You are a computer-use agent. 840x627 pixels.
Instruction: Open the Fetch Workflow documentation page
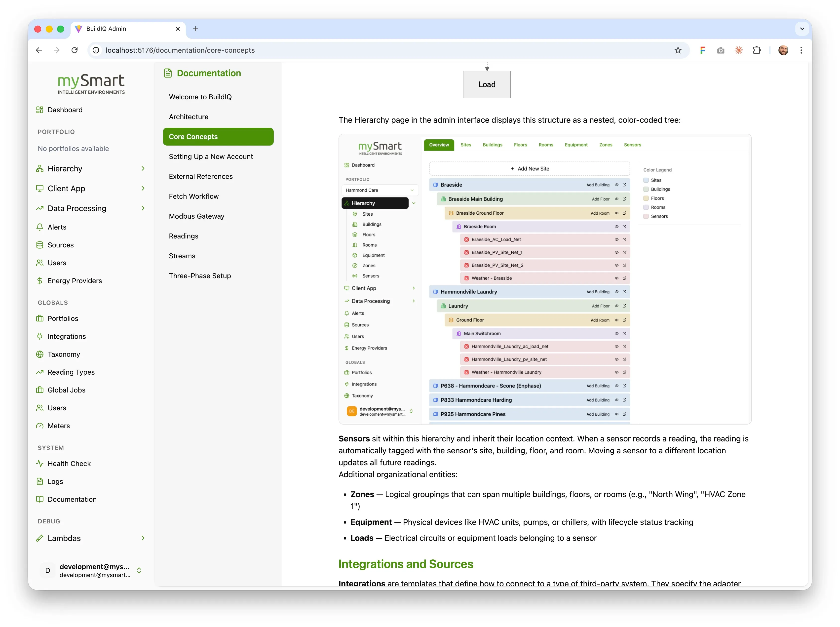point(194,196)
